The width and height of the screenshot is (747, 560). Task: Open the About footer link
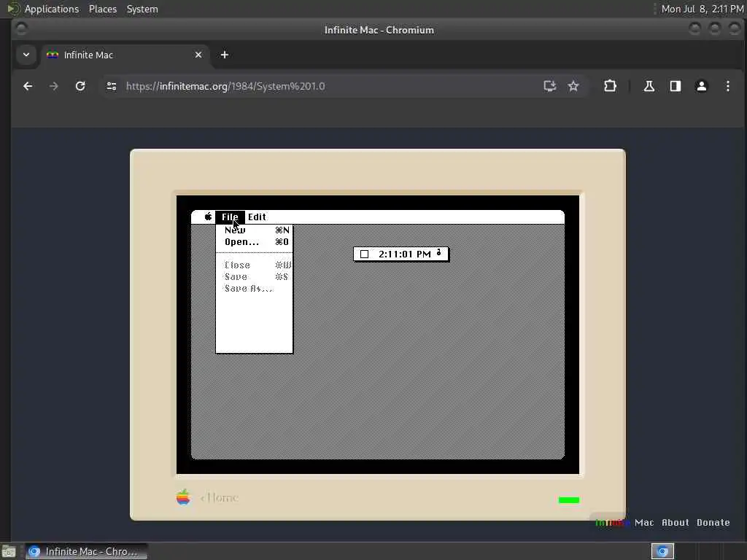tap(675, 522)
